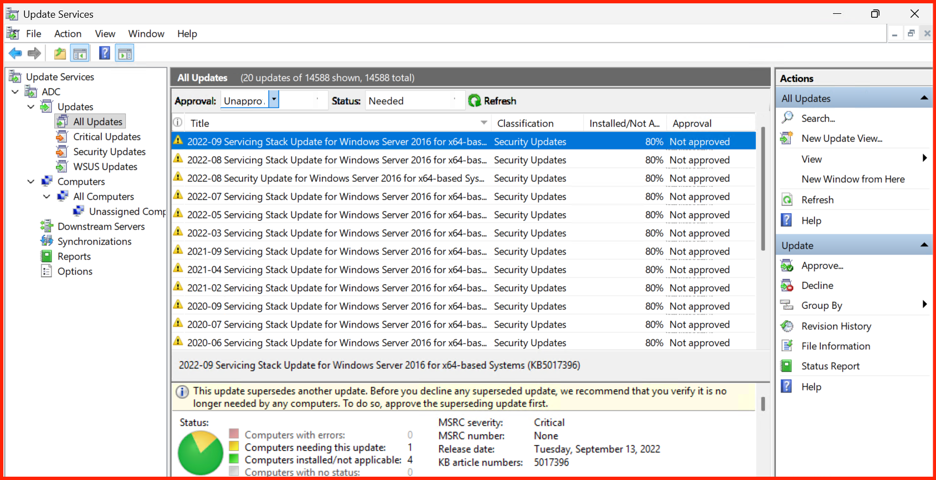Toggle the Show/Hide Action Pane toolbar icon
This screenshot has width=936, height=480.
pyautogui.click(x=124, y=54)
